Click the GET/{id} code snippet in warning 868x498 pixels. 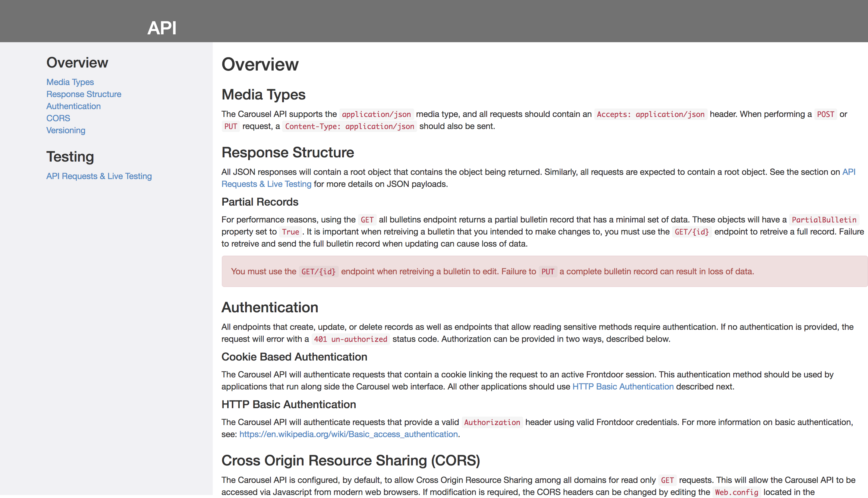tap(318, 271)
